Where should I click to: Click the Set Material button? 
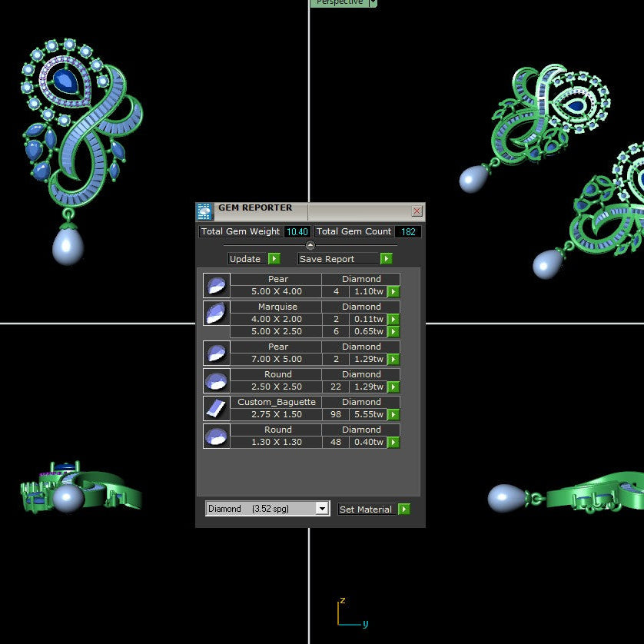367,509
